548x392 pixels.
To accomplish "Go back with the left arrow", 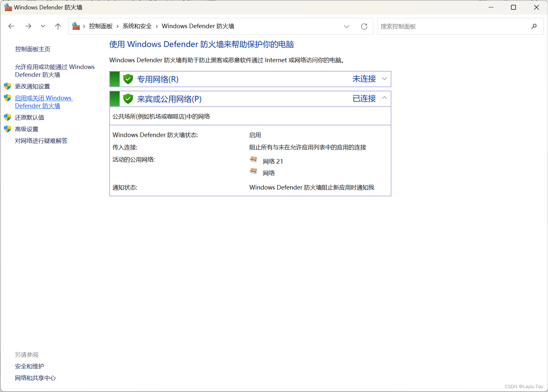I will point(11,26).
